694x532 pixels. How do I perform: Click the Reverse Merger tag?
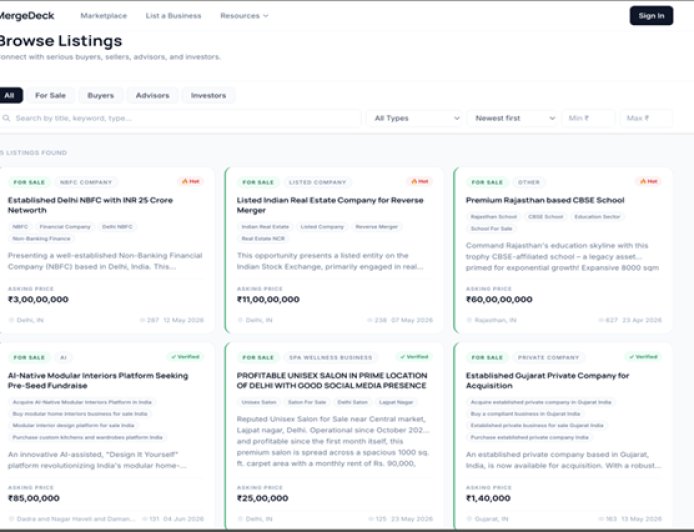pyautogui.click(x=377, y=227)
